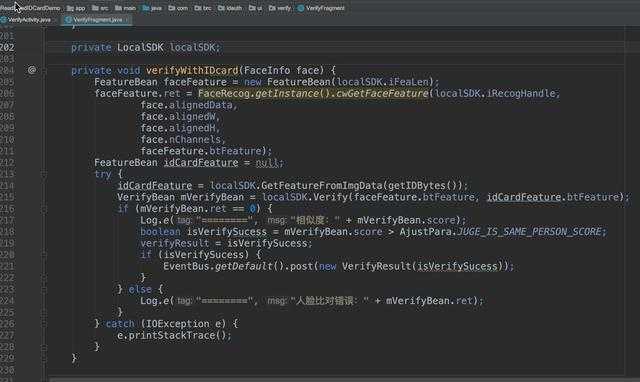The height and width of the screenshot is (382, 640).
Task: Click the verifyWithIDcard method name
Action: pos(192,70)
